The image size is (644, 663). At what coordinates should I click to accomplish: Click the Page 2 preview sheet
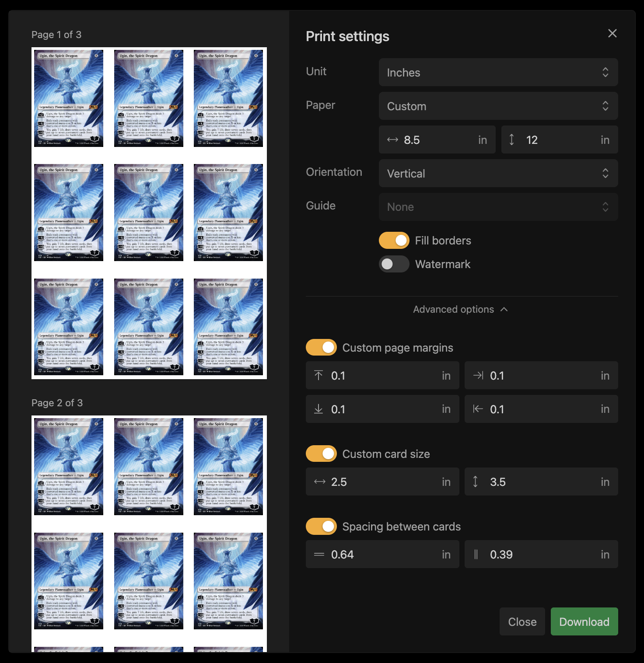click(x=149, y=534)
